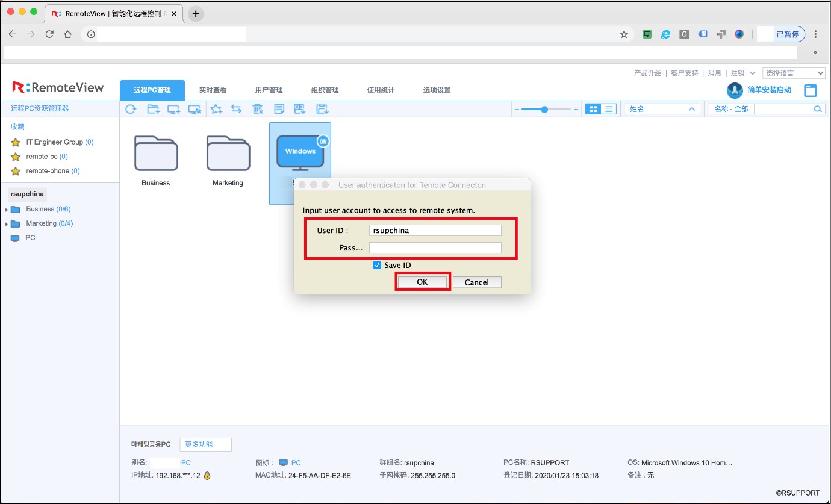Switch to list view

pos(609,109)
